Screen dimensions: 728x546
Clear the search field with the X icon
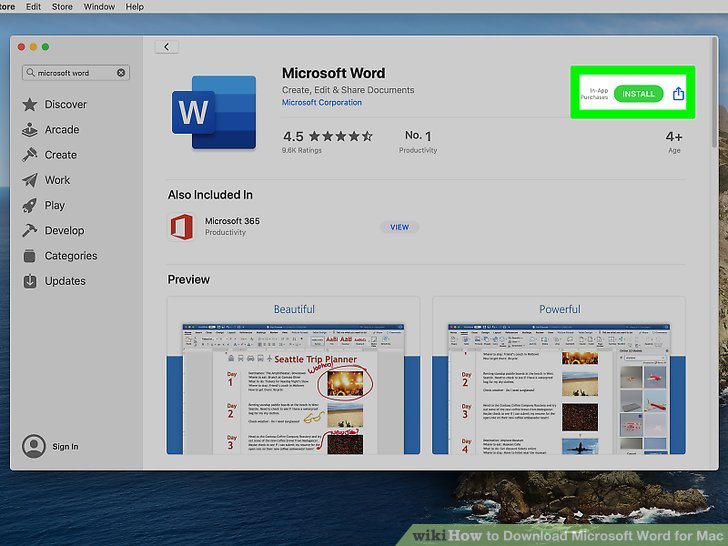click(x=121, y=73)
